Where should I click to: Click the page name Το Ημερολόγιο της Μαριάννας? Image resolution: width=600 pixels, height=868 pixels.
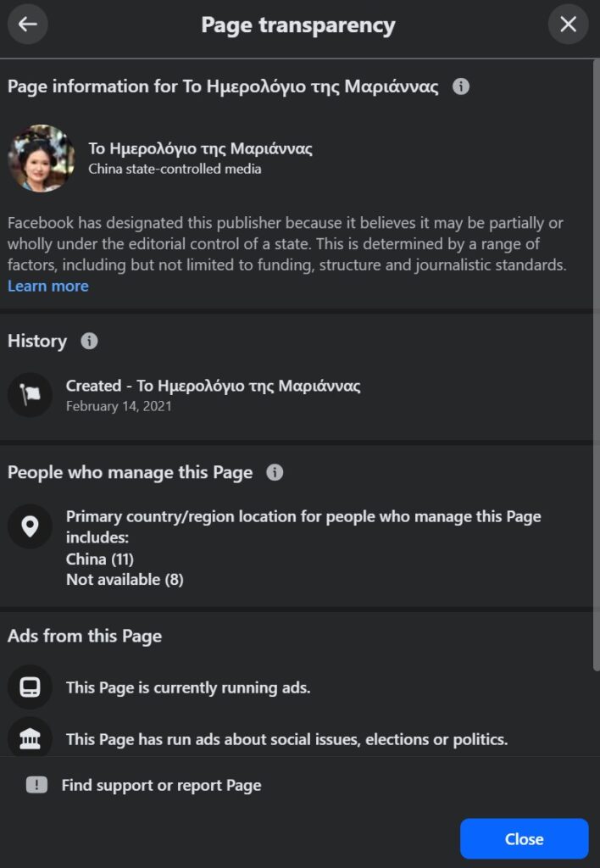click(x=201, y=149)
